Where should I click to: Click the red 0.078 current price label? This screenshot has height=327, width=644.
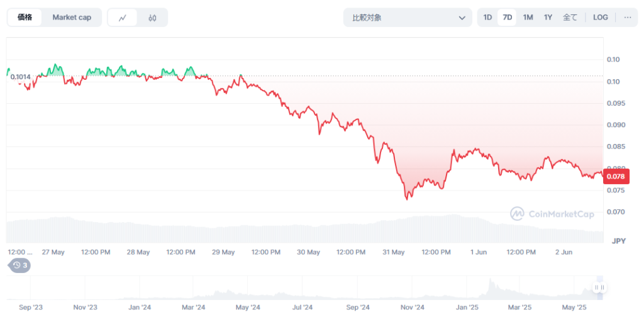[x=615, y=176]
